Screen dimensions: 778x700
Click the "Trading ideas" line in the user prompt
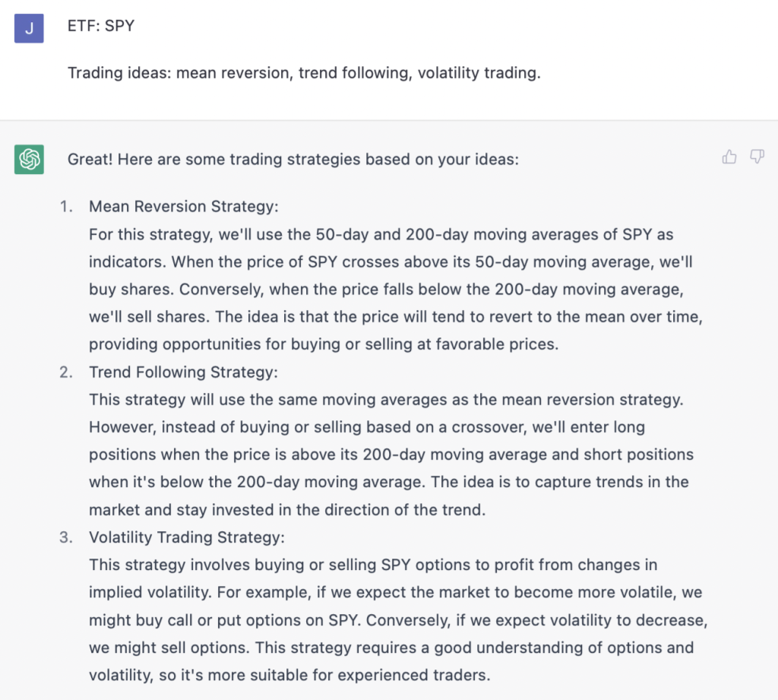point(304,73)
